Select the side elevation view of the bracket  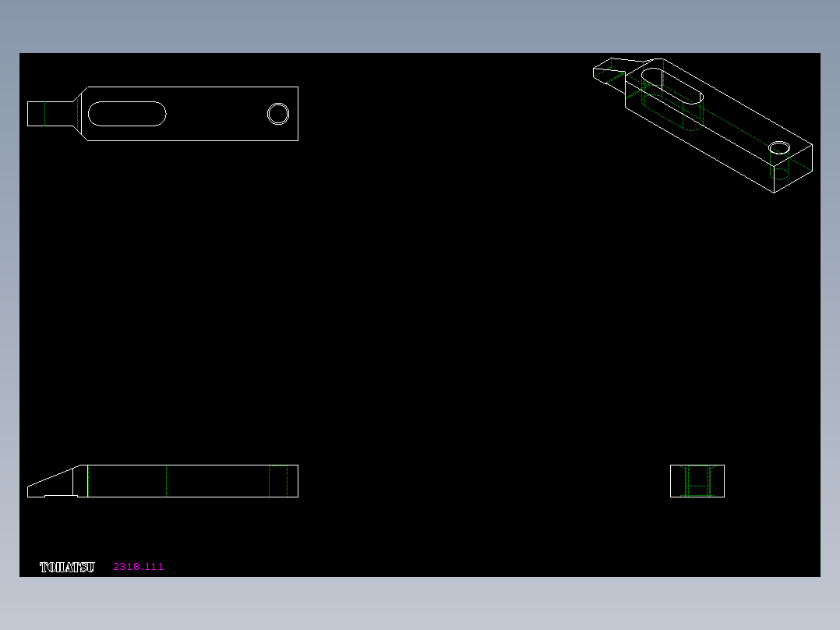tap(163, 481)
